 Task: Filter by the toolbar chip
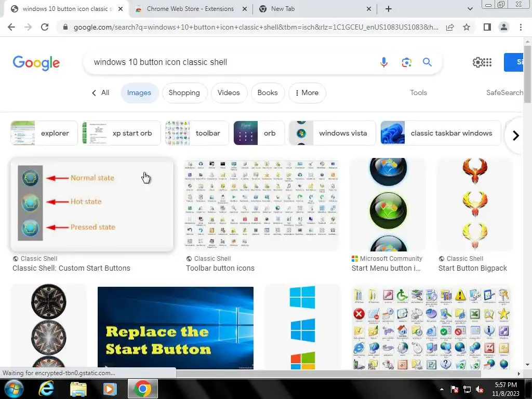(197, 133)
